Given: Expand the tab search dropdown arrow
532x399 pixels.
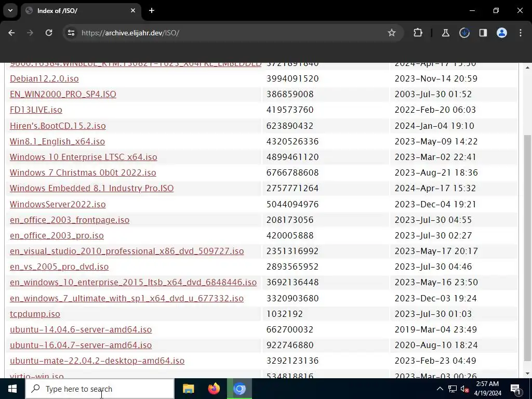Looking at the screenshot, I should pos(10,10).
